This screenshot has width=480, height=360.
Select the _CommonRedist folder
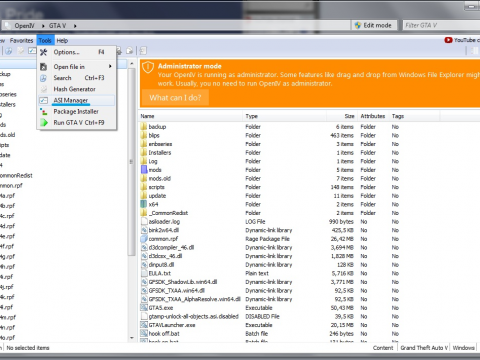(x=168, y=213)
